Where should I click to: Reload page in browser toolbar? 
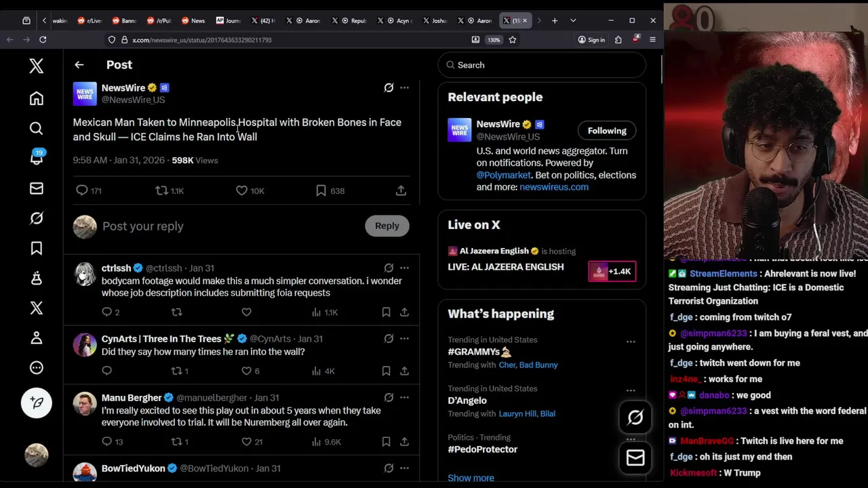(x=43, y=40)
